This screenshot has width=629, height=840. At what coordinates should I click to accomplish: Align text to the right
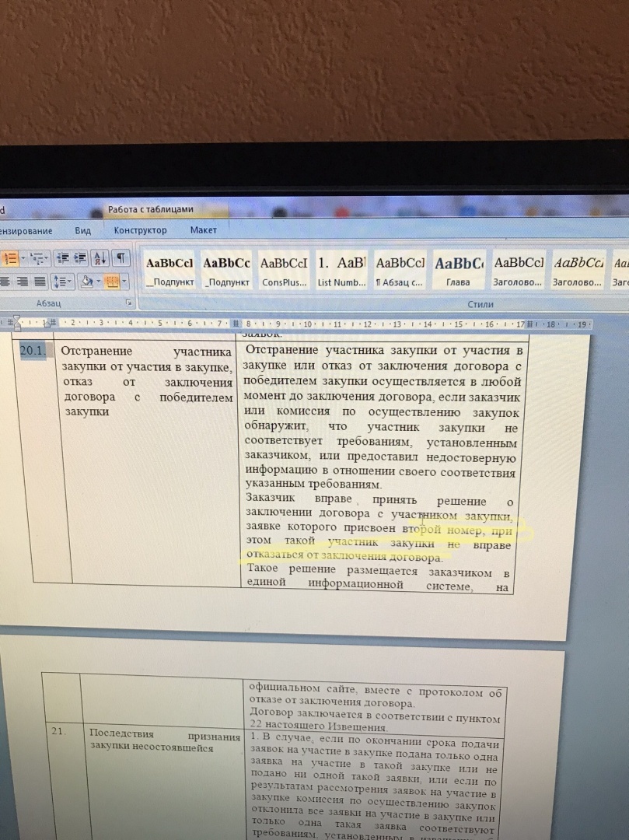23,281
